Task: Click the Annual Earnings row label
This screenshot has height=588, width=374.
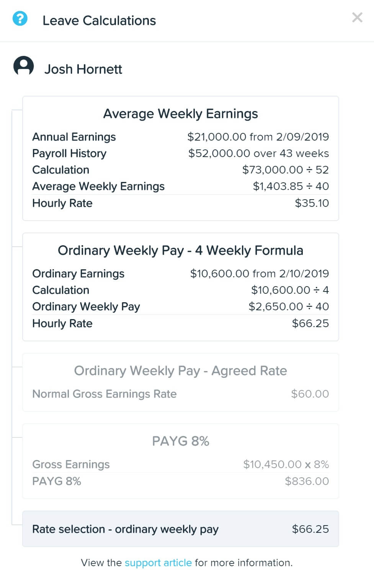Action: (x=74, y=137)
